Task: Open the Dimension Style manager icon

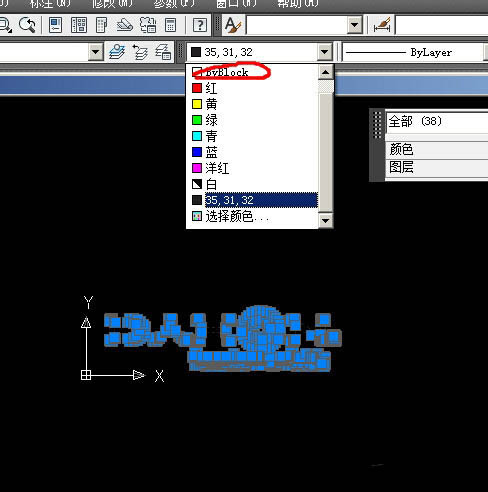Action: coord(382,25)
